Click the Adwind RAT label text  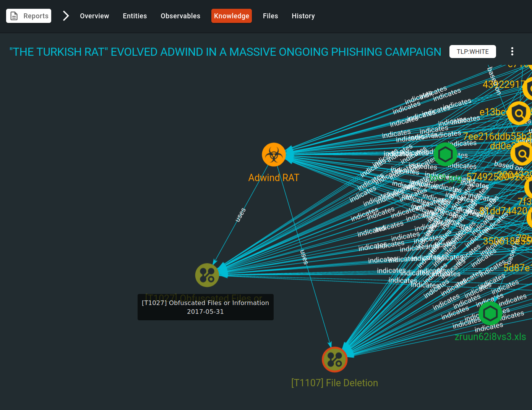274,178
